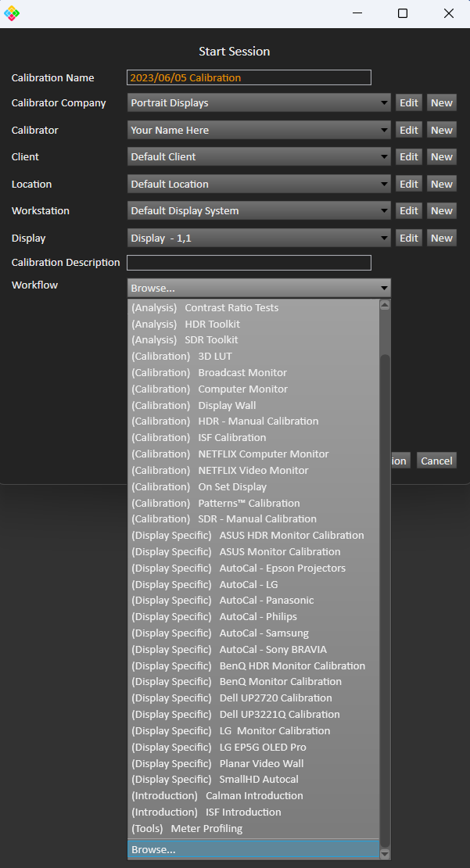
Task: Select AutoCal - Philips workflow
Action: pyautogui.click(x=253, y=617)
